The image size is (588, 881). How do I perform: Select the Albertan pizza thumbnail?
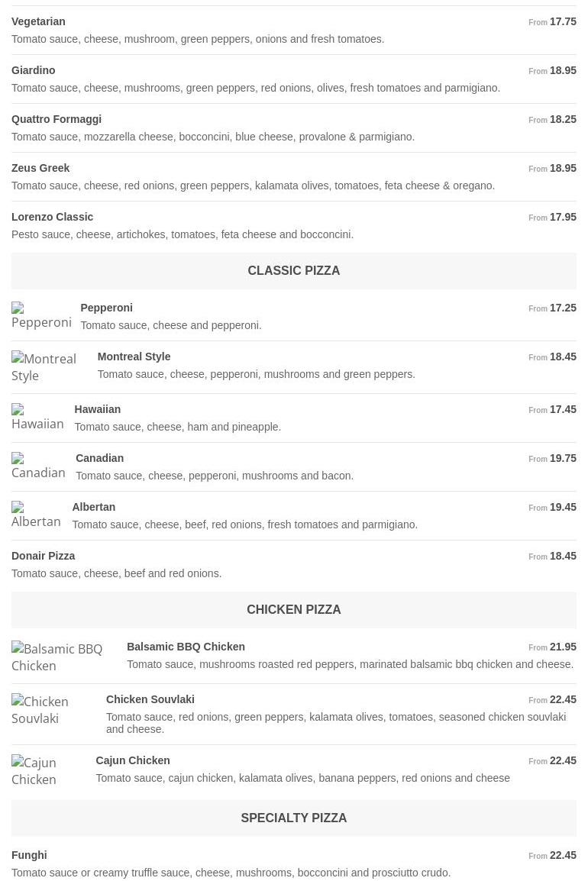click(37, 515)
